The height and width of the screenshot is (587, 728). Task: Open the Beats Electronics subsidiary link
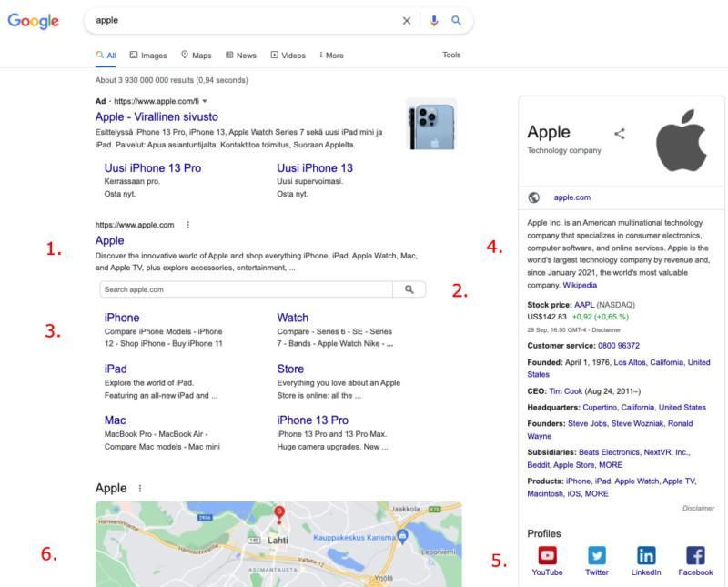click(x=609, y=452)
